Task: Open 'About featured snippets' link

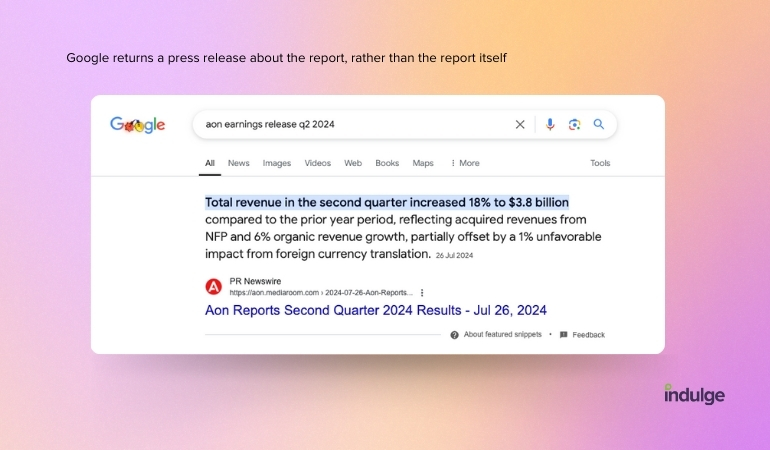Action: (x=502, y=335)
